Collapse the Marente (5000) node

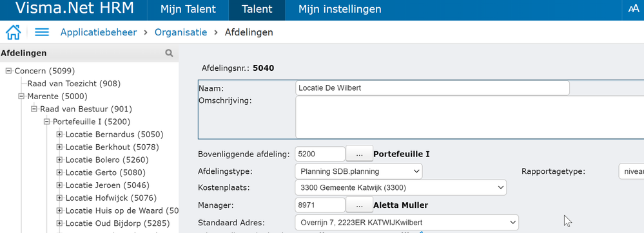click(x=21, y=96)
